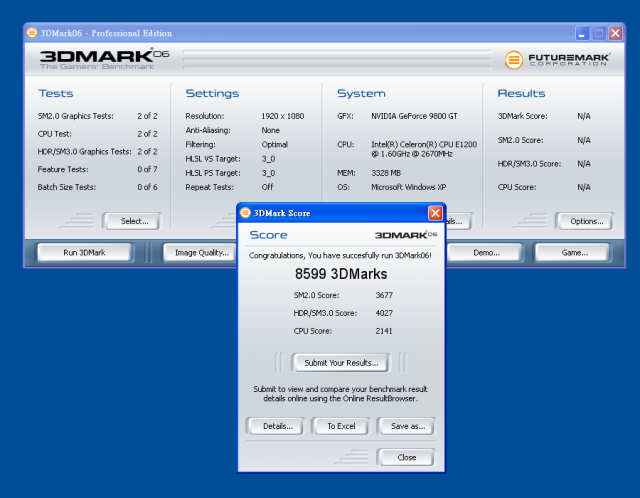Click the 3DMark06 title bar app icon

click(x=32, y=33)
